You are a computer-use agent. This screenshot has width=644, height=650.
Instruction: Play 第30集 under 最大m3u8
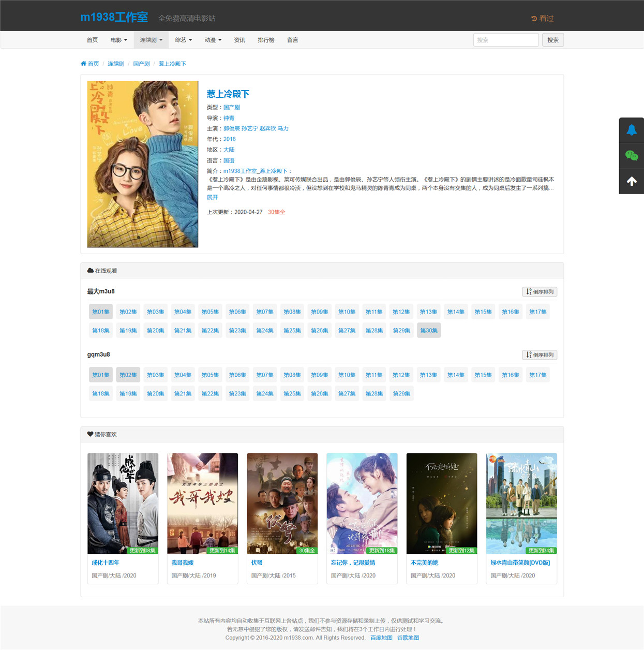(429, 330)
